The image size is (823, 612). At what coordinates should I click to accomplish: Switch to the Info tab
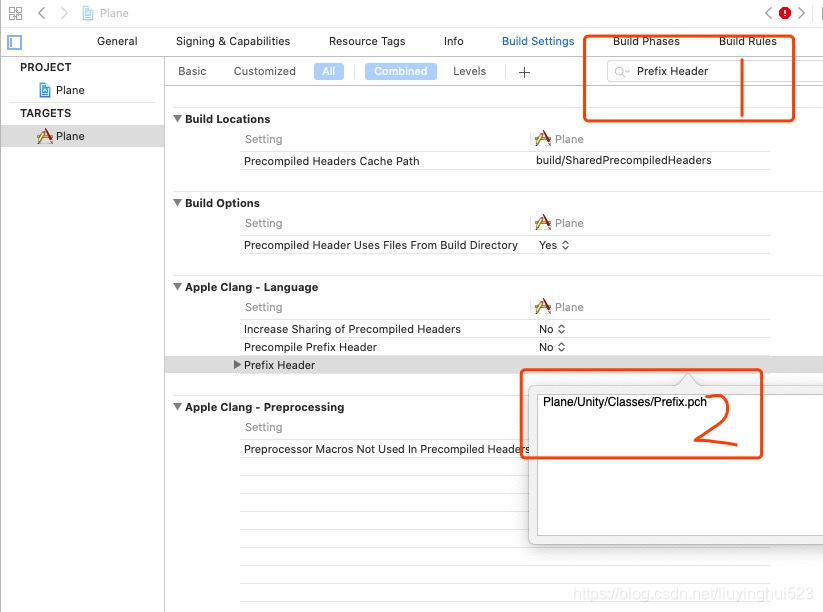(453, 41)
